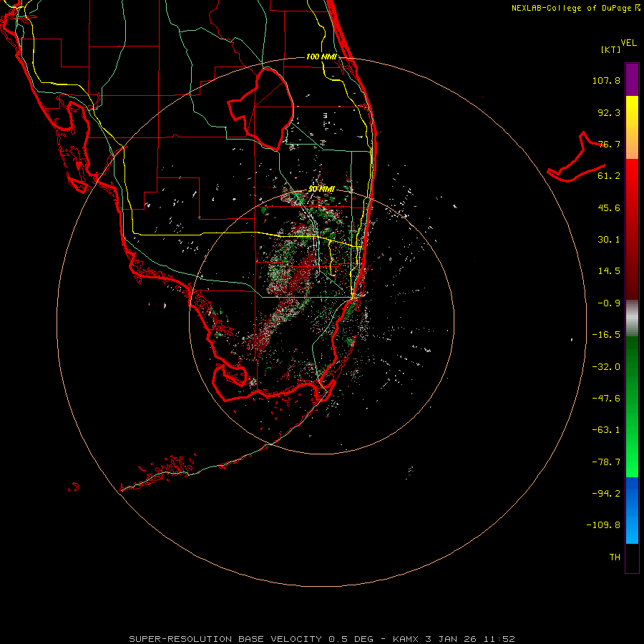The image size is (644, 644).
Task: Select the -78.7 scale value
Action: 606,462
